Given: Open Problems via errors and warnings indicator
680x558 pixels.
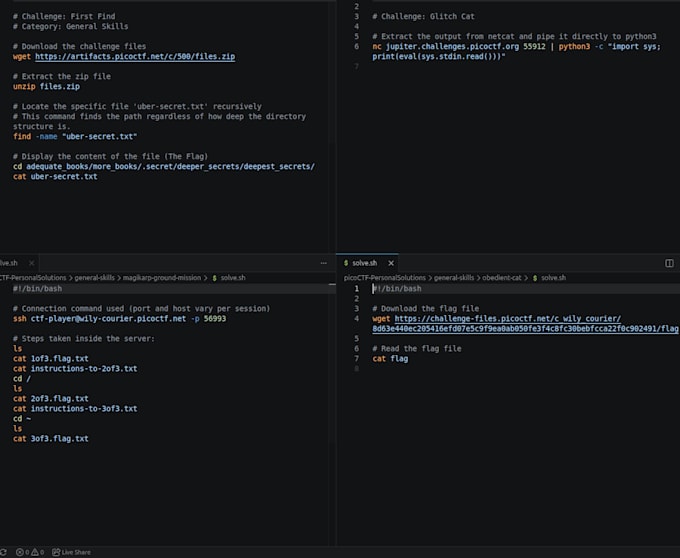Looking at the screenshot, I should click(30, 552).
